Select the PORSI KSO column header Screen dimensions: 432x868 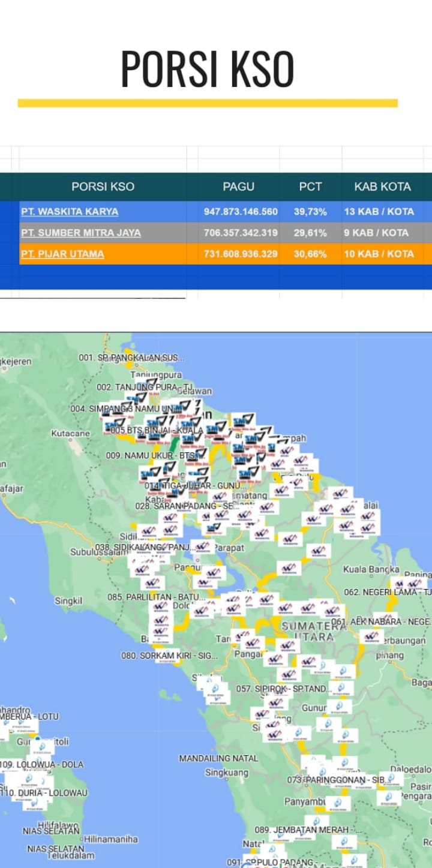point(103,187)
